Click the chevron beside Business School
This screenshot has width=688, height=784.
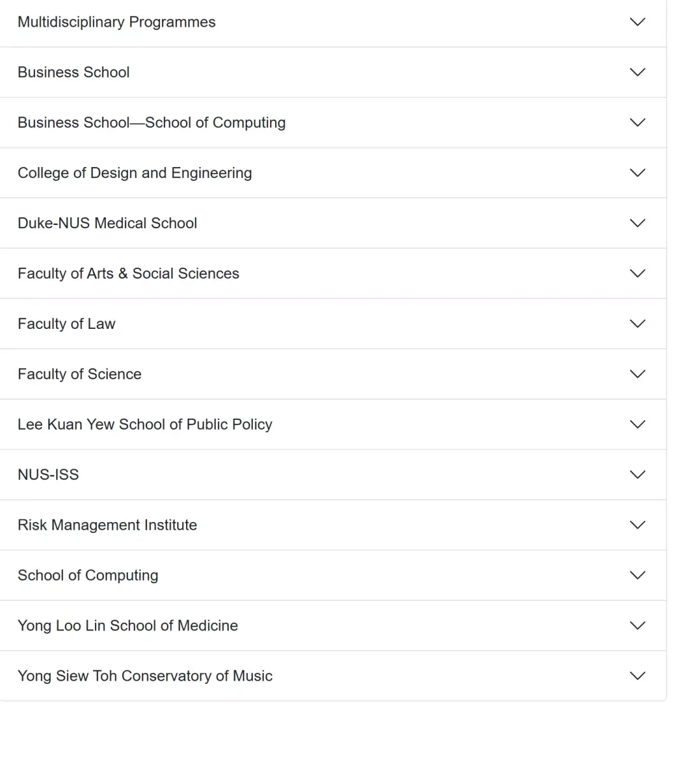(x=638, y=72)
